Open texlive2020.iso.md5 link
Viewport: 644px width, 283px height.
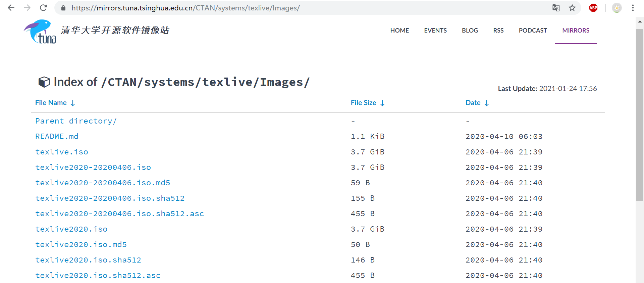(x=81, y=244)
